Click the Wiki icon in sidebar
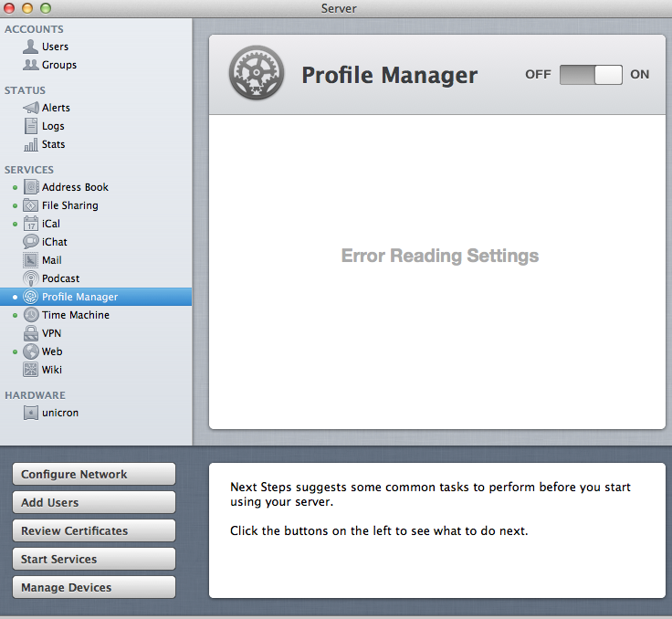This screenshot has width=672, height=619. (30, 370)
